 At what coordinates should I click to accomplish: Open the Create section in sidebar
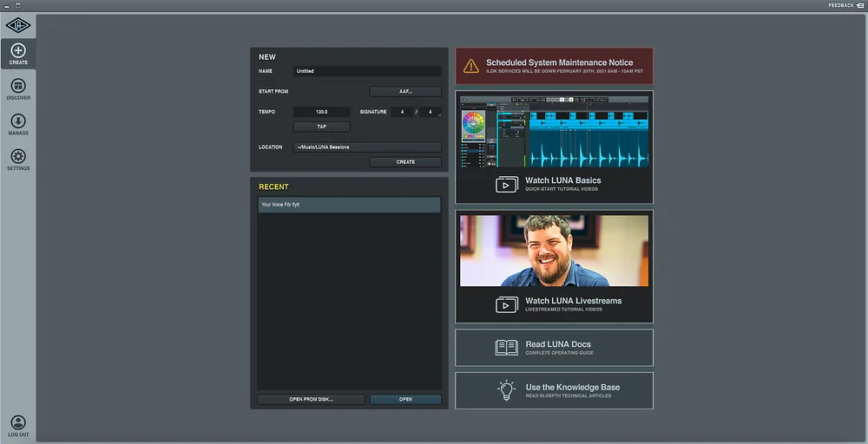pos(18,54)
